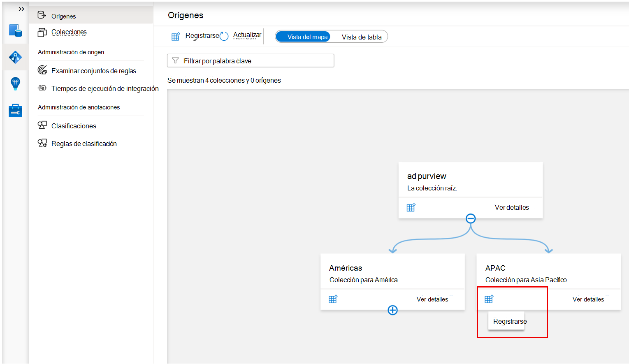Click Ver detalles on the APAC collection
Viewport: 629px width, 364px height.
588,299
